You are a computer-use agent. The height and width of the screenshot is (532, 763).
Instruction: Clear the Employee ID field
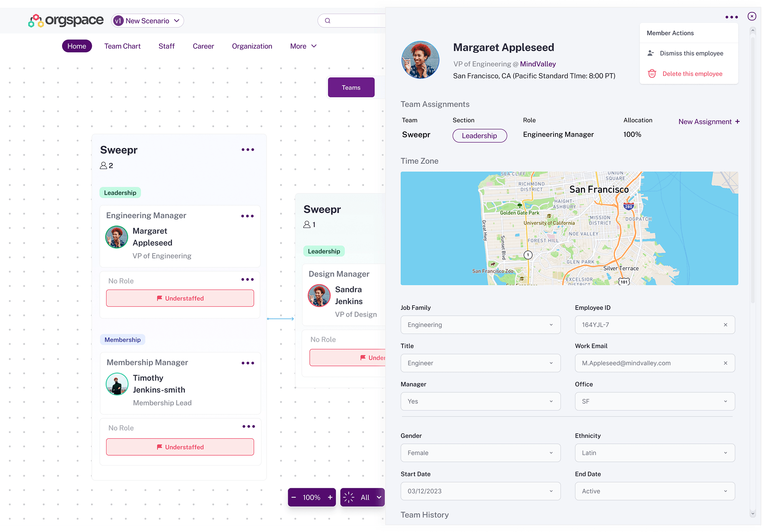[726, 325]
